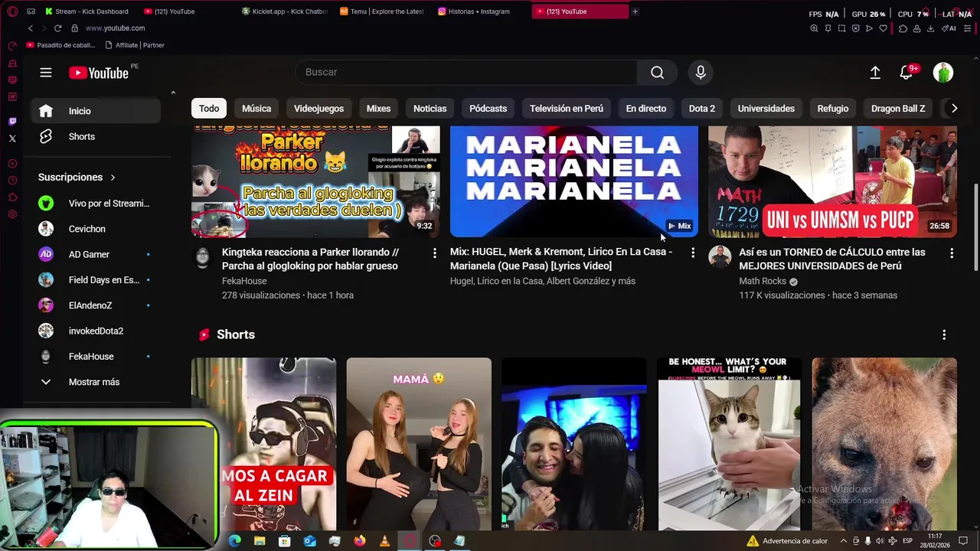Open the Affiliate | Partner bookmark

134,45
